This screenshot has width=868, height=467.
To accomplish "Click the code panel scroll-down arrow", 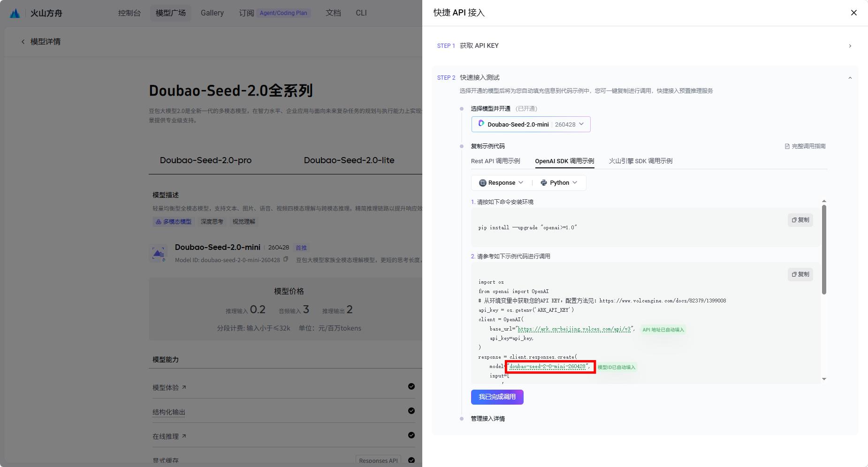I will tap(824, 379).
